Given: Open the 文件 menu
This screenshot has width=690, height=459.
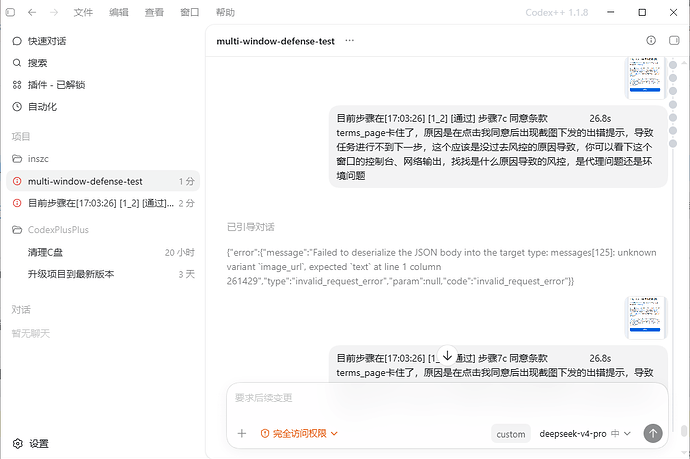Looking at the screenshot, I should pyautogui.click(x=83, y=12).
